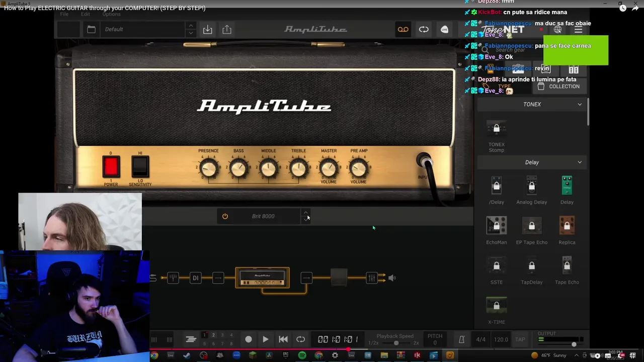Select the Replica delay pedal
This screenshot has height=362, width=644.
click(567, 230)
